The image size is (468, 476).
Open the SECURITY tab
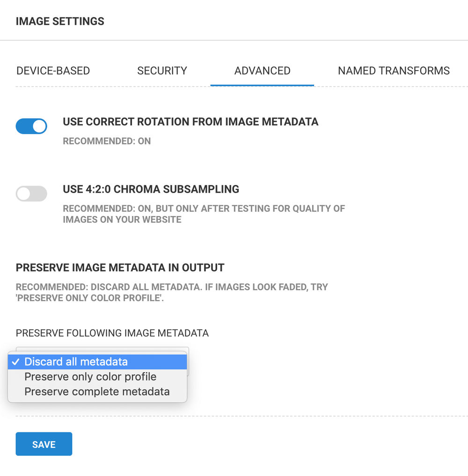[162, 71]
